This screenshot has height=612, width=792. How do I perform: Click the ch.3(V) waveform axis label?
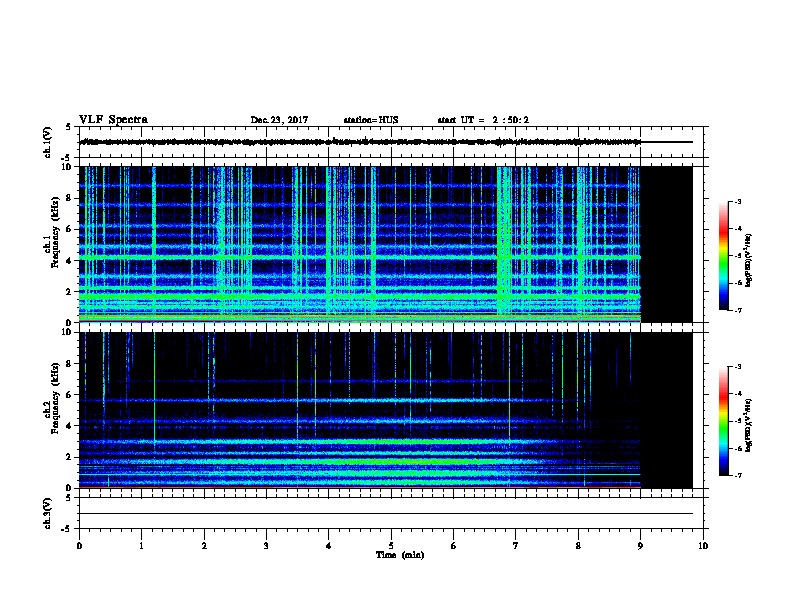pyautogui.click(x=48, y=513)
